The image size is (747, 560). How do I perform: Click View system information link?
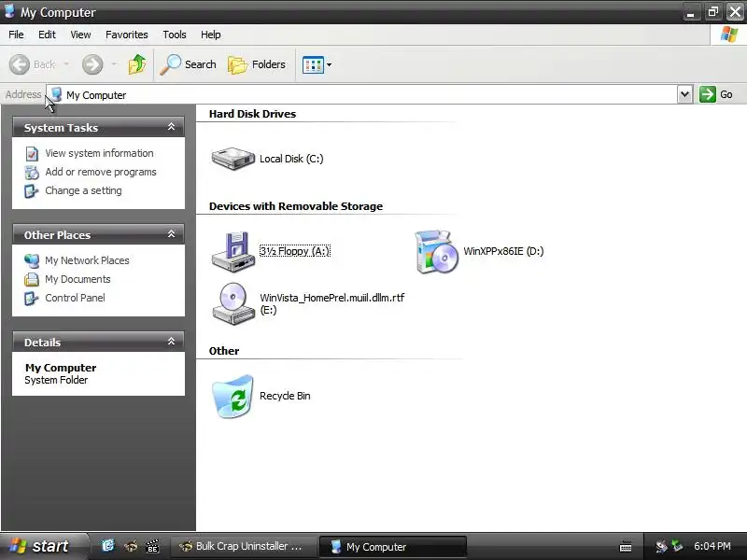coord(99,153)
